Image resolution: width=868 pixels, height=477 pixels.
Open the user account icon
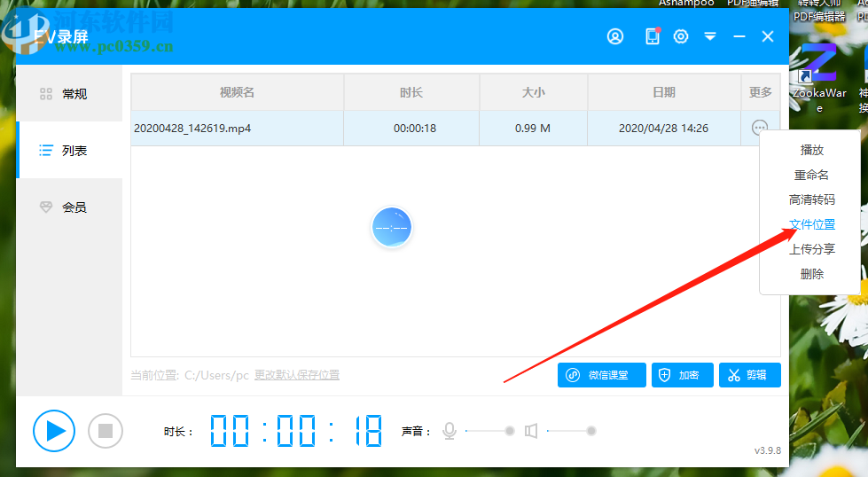615,36
